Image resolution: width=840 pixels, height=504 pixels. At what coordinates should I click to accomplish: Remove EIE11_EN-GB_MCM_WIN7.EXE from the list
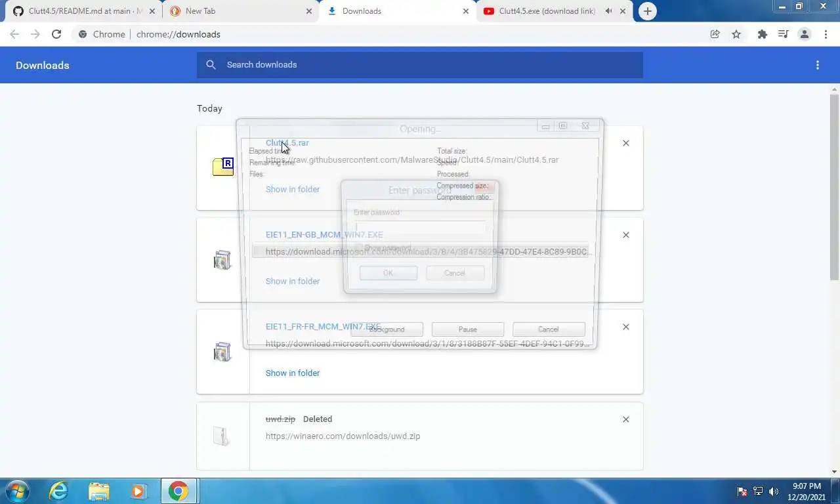click(x=626, y=235)
